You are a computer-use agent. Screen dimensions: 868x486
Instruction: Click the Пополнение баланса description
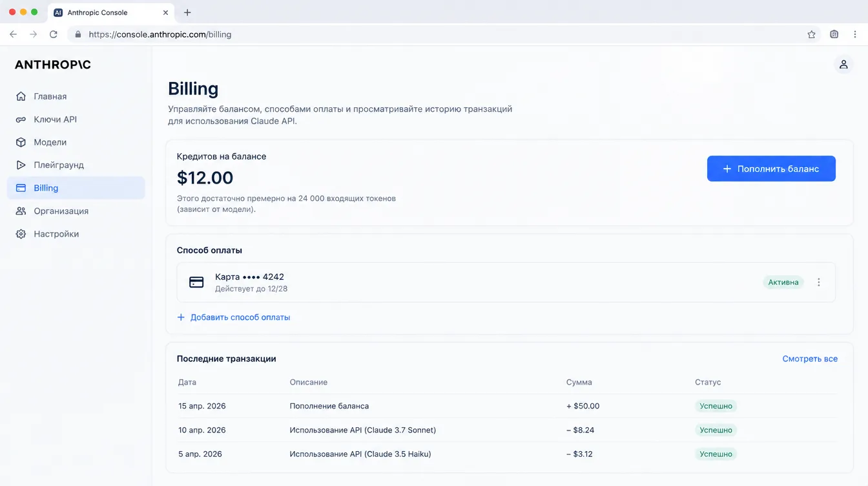pyautogui.click(x=329, y=407)
